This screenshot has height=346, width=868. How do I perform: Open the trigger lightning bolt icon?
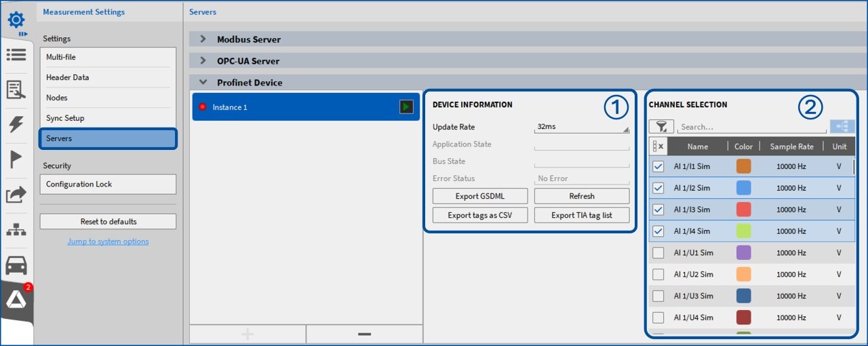tap(16, 124)
